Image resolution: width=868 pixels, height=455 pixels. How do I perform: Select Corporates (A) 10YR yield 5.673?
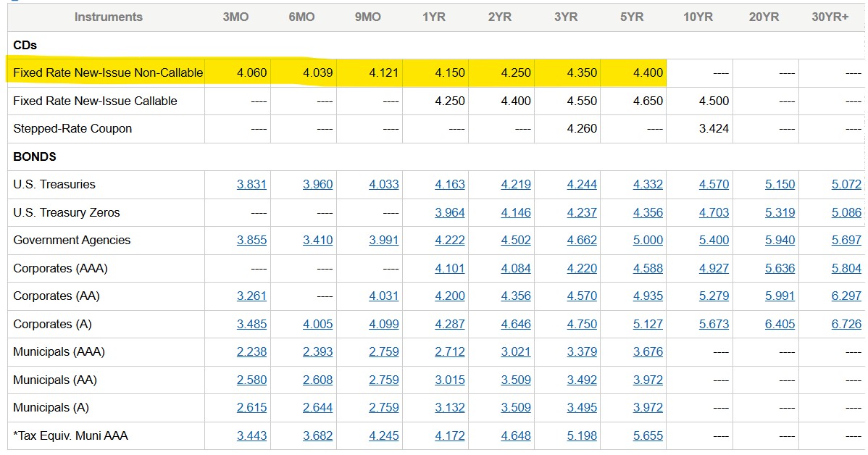[x=714, y=325]
